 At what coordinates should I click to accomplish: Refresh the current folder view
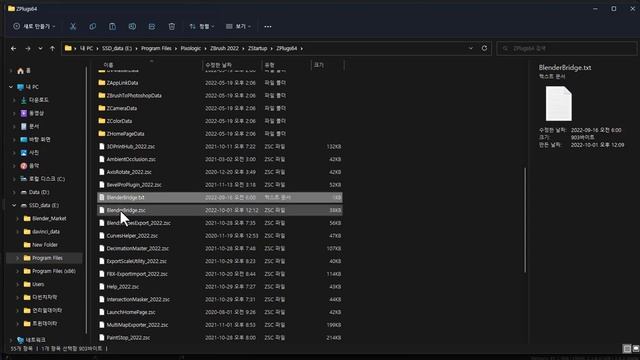pos(484,48)
